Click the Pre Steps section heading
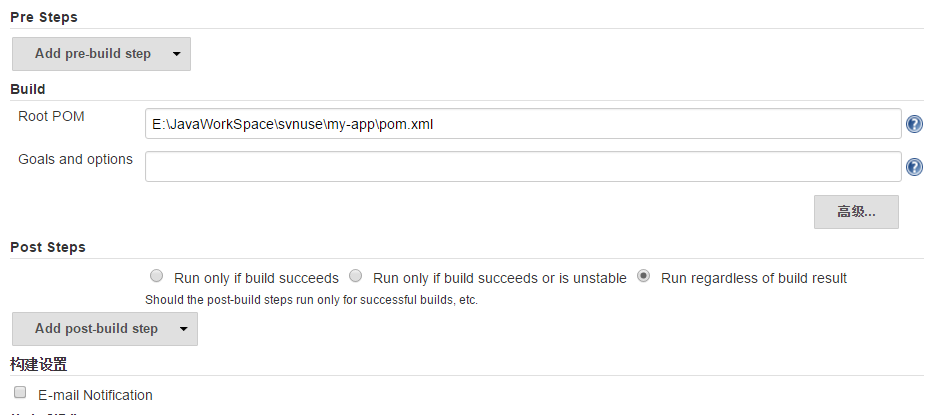This screenshot has height=415, width=932. coord(44,17)
